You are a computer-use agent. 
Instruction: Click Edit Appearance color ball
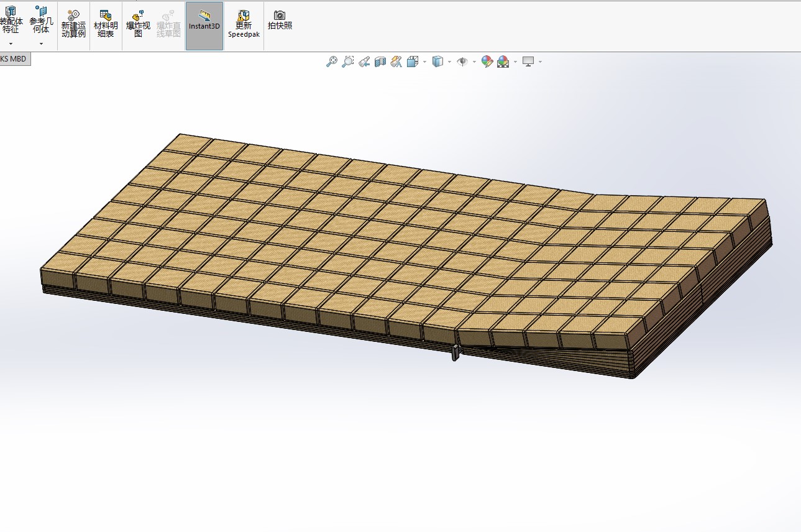pos(487,62)
